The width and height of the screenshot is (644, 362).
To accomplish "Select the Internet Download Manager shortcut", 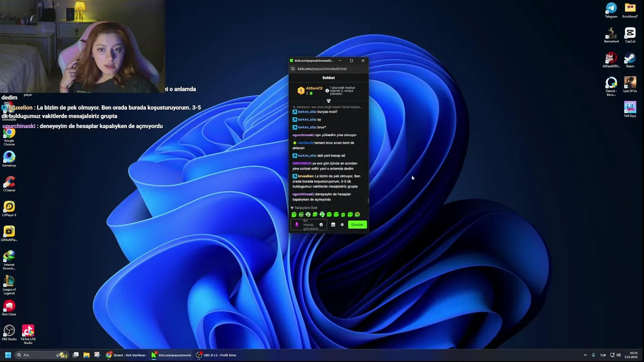I will coord(9,260).
